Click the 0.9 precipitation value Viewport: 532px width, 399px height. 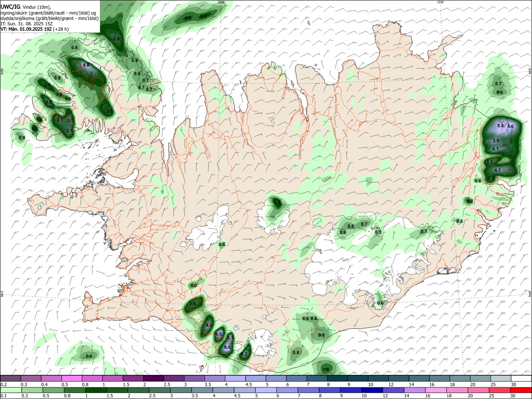[500, 93]
